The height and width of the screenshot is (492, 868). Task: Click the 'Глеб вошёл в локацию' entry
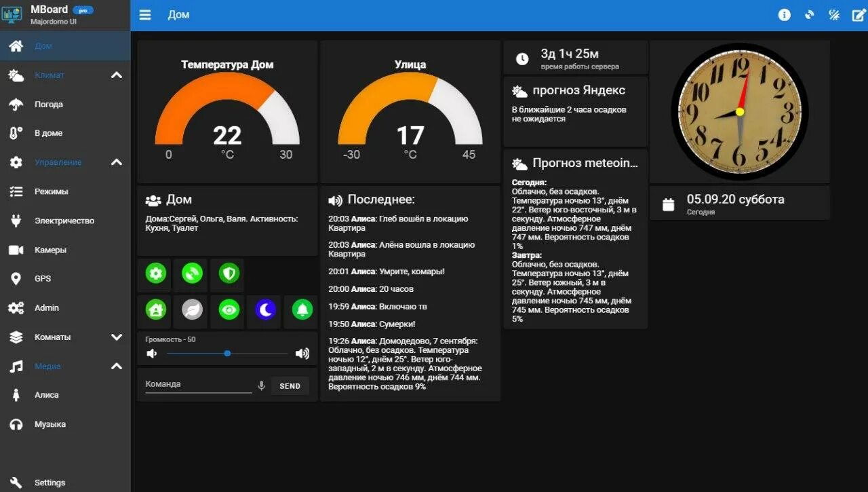398,223
